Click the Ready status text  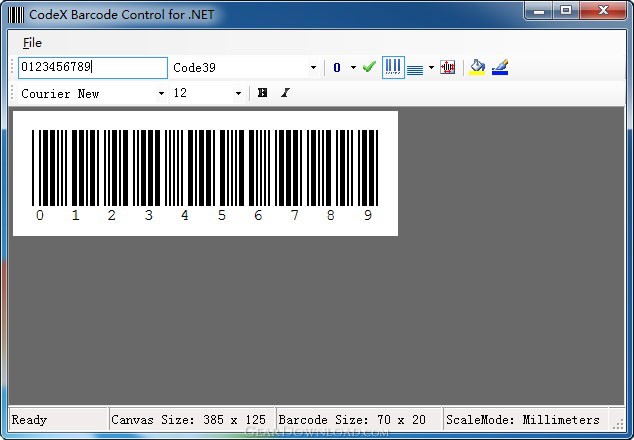point(29,420)
